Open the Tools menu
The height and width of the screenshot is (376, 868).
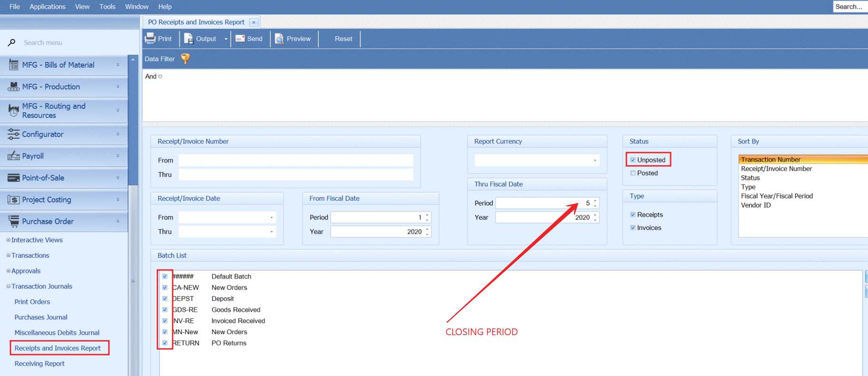(107, 7)
